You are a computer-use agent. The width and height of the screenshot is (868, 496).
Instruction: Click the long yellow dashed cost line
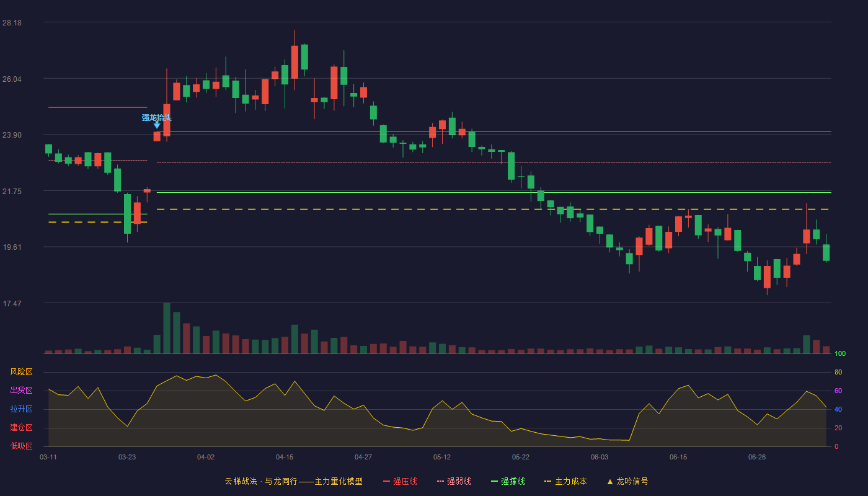pyautogui.click(x=494, y=210)
